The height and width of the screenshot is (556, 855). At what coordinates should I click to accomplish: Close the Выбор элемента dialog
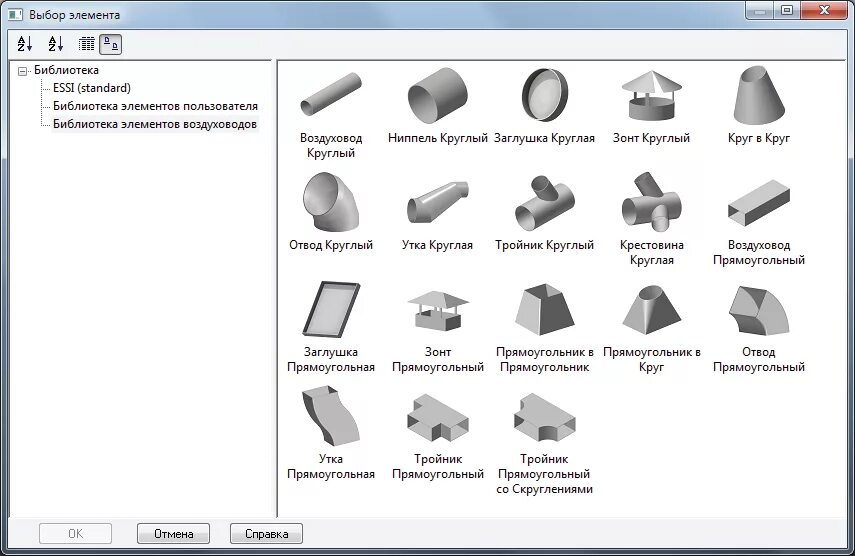pyautogui.click(x=824, y=10)
